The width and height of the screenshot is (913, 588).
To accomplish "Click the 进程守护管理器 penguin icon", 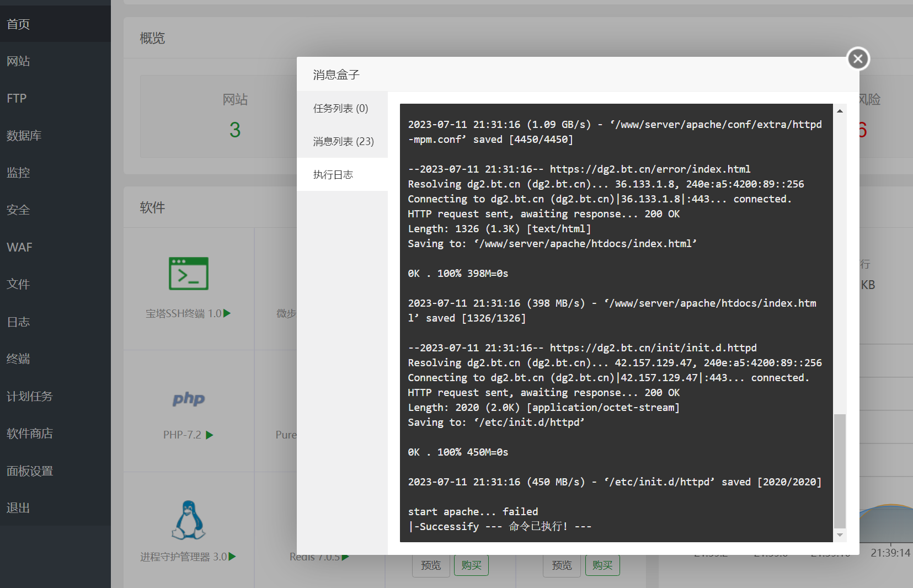I will point(189,520).
